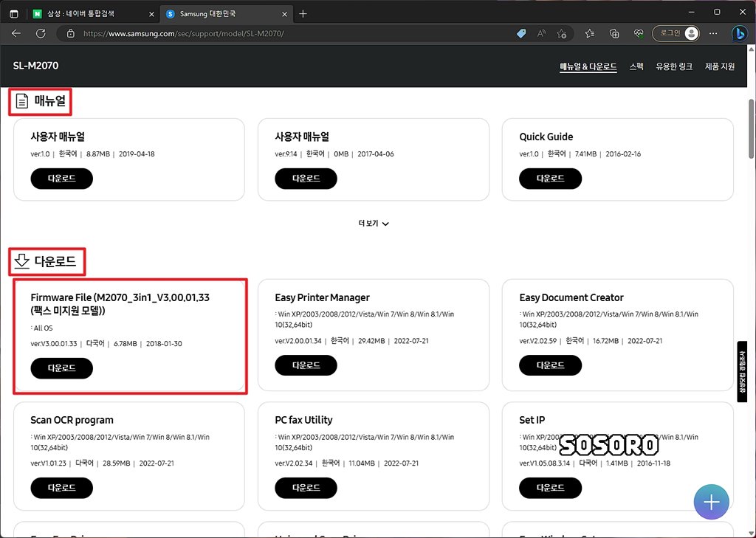Open the Bing sidebar icon

click(x=740, y=33)
